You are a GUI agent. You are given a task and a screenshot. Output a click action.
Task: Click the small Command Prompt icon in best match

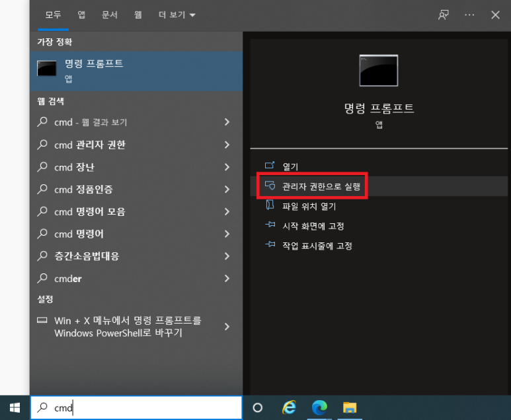click(x=47, y=69)
